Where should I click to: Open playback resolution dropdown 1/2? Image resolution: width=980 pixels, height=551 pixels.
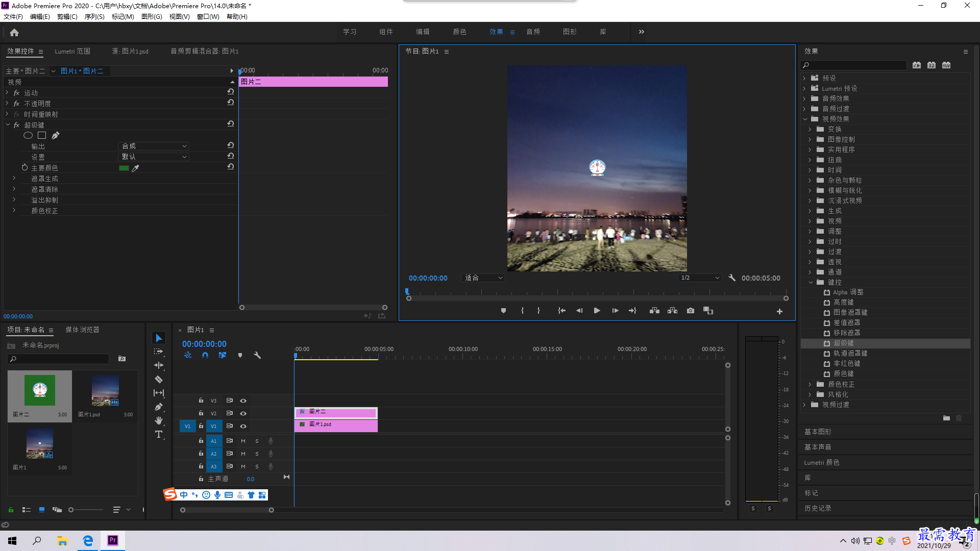pyautogui.click(x=700, y=278)
